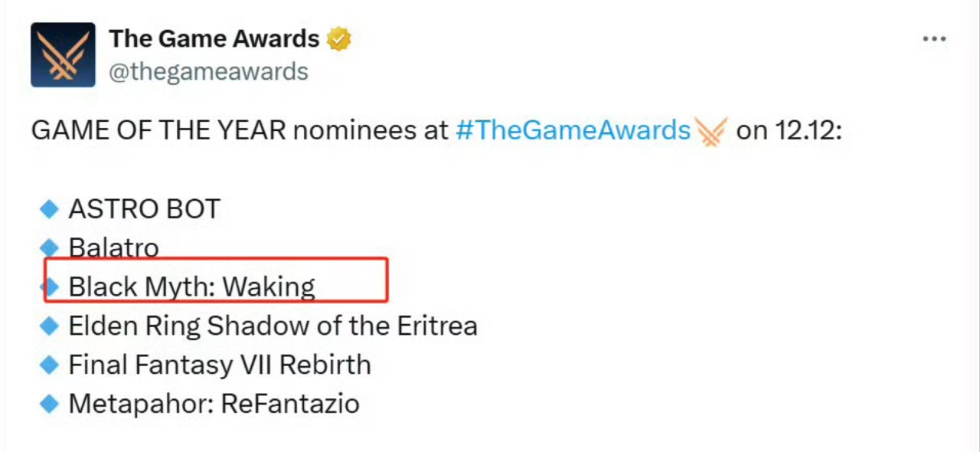Click the blue diamond beside ASTRO BOT
Image resolution: width=980 pixels, height=452 pixels.
[49, 208]
